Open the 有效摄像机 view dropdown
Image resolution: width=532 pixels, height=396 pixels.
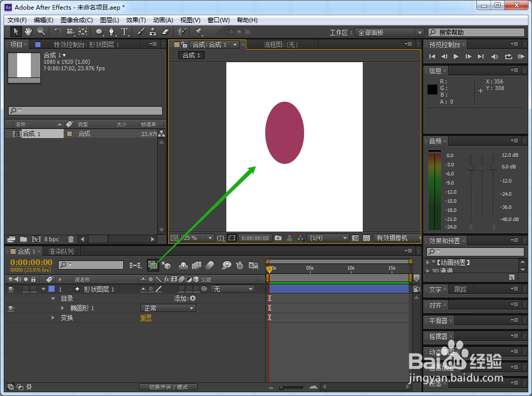[397, 238]
